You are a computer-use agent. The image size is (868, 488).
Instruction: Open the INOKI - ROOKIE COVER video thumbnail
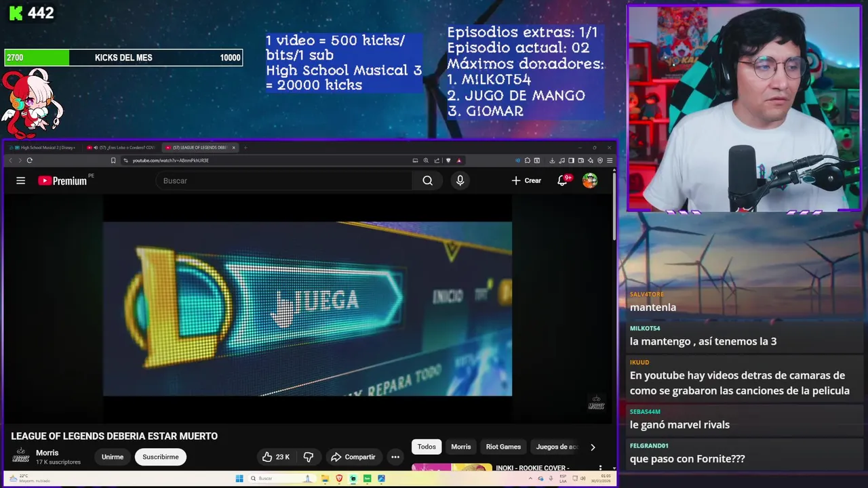[x=452, y=467]
